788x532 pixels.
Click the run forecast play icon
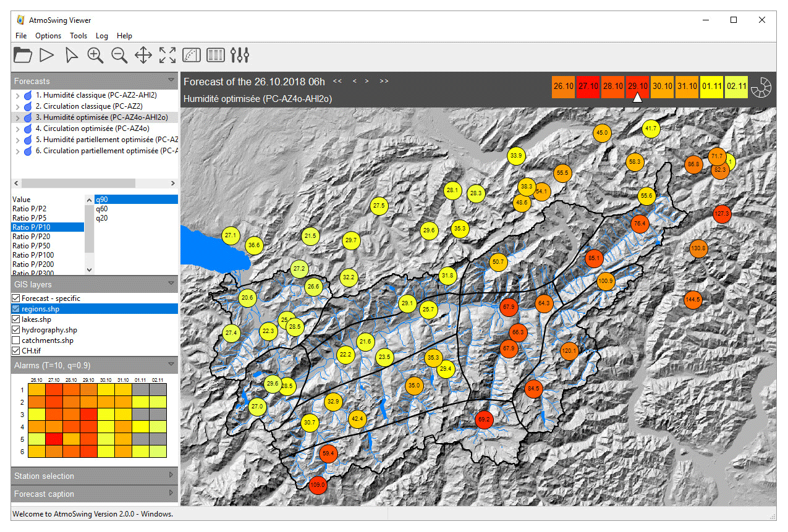click(x=47, y=55)
